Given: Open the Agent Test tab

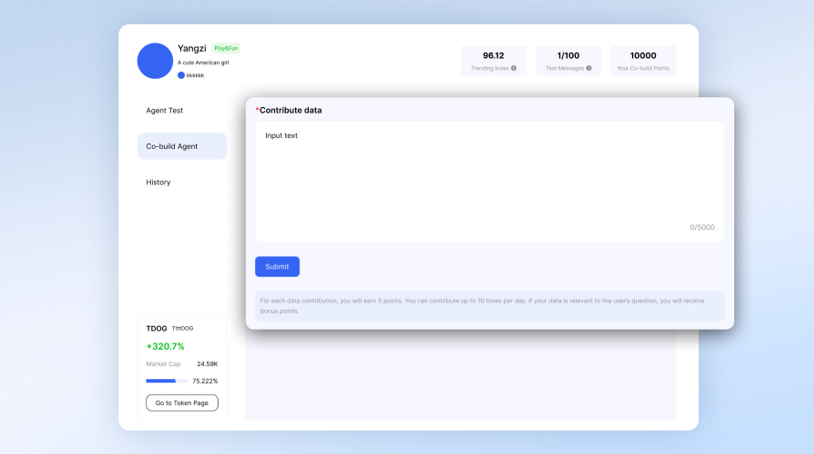Looking at the screenshot, I should [x=165, y=111].
